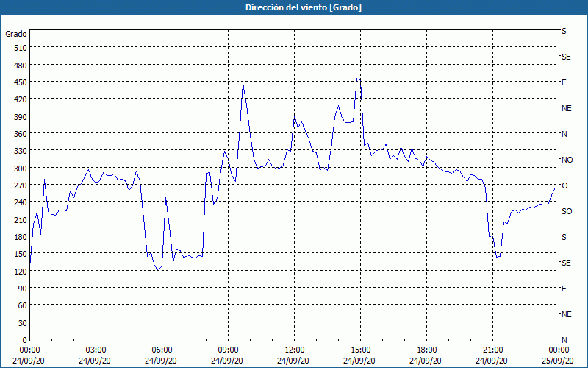Select the 240 y-axis label

pos(21,203)
